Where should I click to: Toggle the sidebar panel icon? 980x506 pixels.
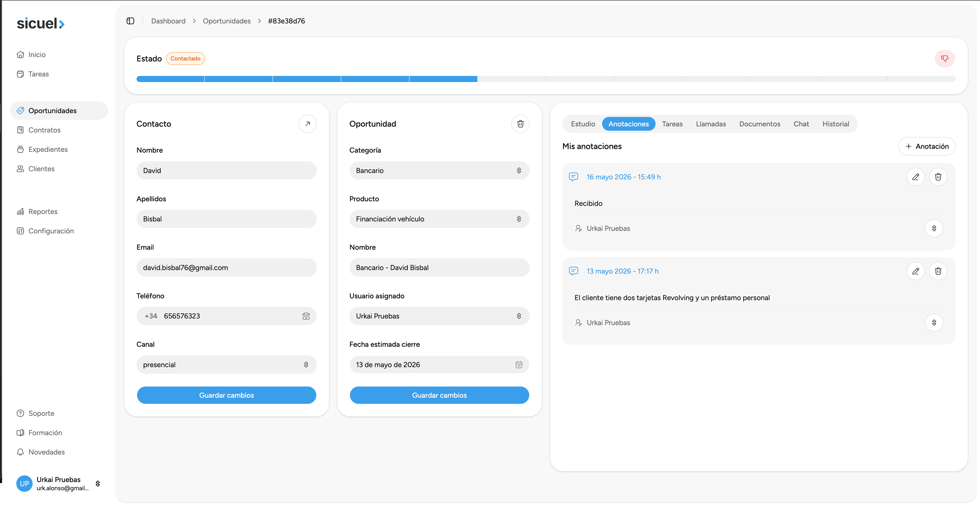click(x=130, y=21)
